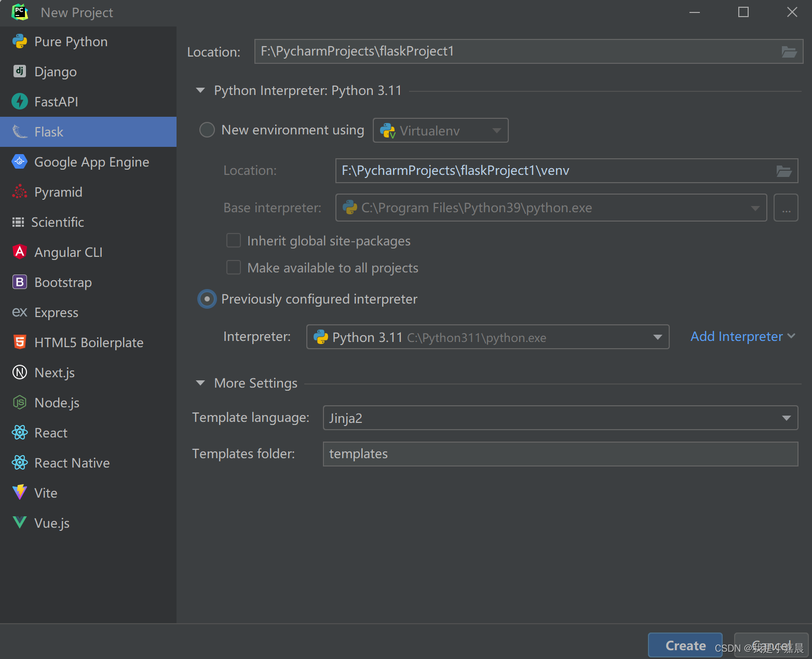The image size is (812, 659).
Task: Enable Inherit global site-packages
Action: pos(234,240)
